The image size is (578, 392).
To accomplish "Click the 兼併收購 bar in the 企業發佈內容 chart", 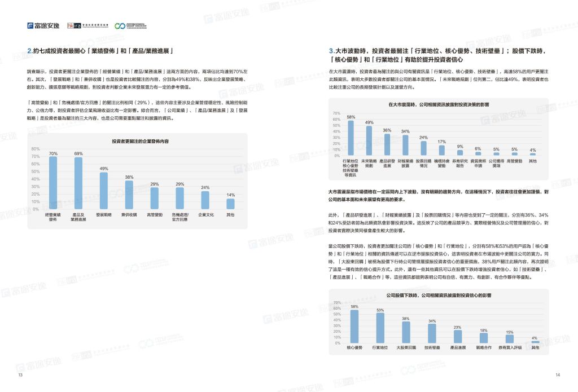I will click(129, 195).
